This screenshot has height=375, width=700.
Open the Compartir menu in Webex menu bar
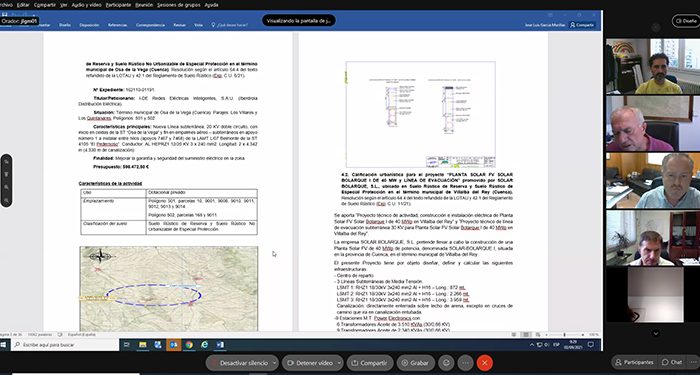pyautogui.click(x=45, y=5)
